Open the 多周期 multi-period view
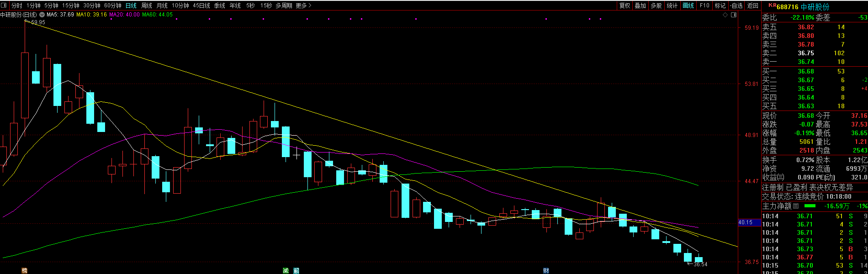 click(x=284, y=5)
